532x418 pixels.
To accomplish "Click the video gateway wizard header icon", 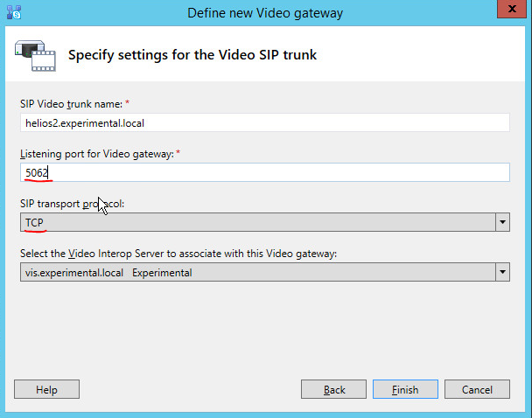I will point(35,54).
